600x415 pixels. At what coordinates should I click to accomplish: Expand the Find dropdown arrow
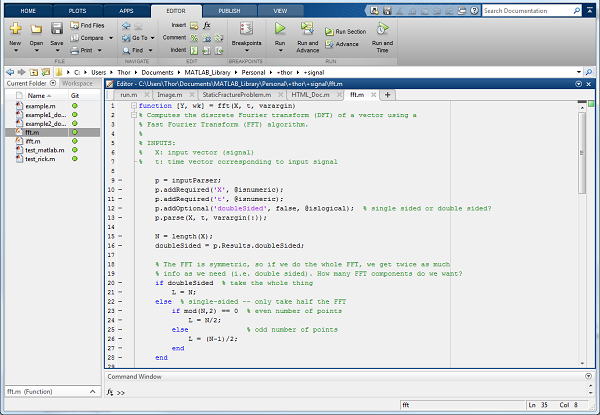coord(150,50)
